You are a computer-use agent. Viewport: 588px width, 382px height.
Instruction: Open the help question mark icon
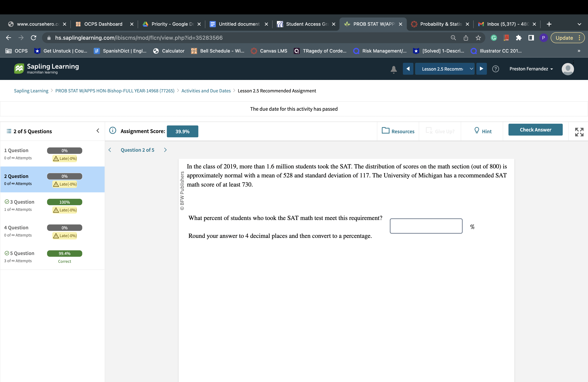click(495, 69)
